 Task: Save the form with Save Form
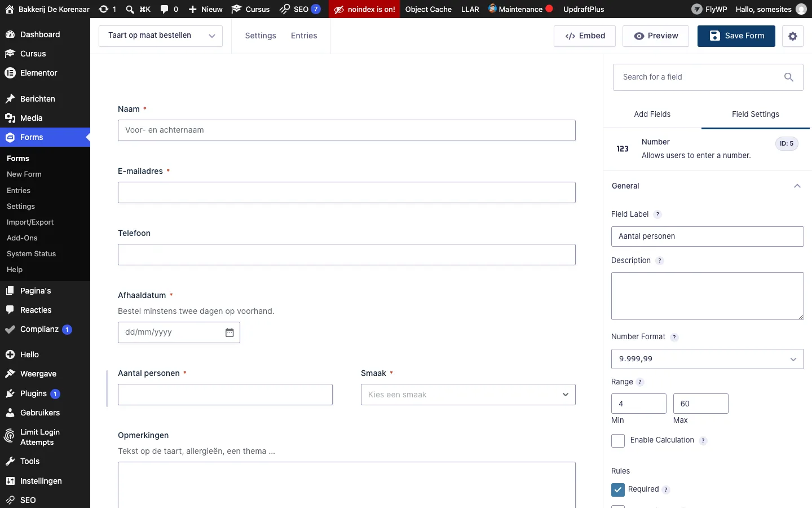pyautogui.click(x=736, y=36)
